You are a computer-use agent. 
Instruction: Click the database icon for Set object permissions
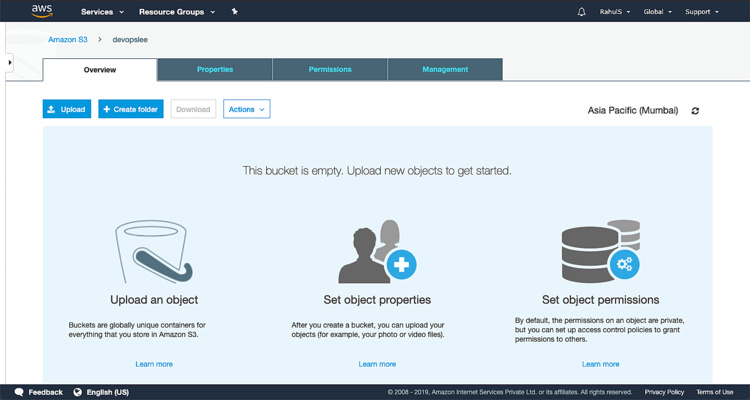point(599,252)
